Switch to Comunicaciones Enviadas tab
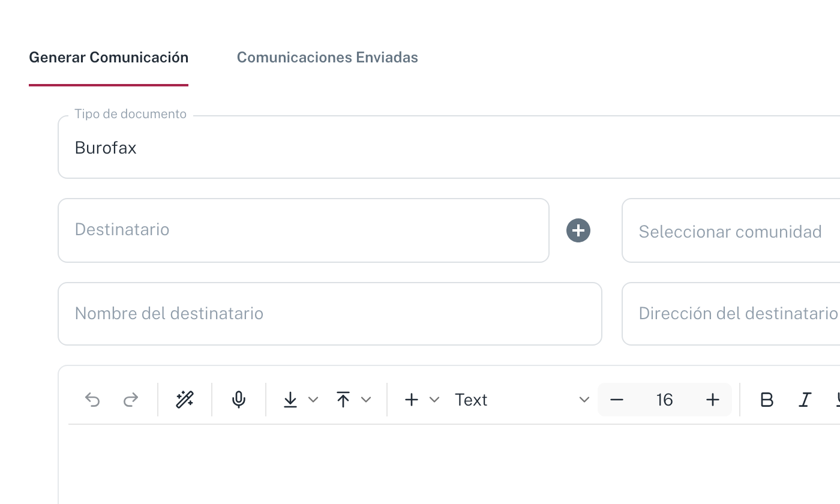Viewport: 840px width, 504px height. (328, 58)
